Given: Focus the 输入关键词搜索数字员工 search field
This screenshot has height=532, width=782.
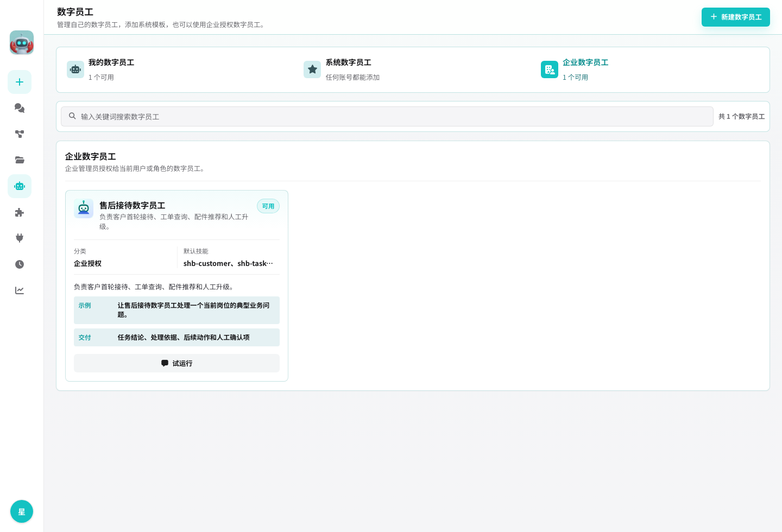Looking at the screenshot, I should coord(387,116).
